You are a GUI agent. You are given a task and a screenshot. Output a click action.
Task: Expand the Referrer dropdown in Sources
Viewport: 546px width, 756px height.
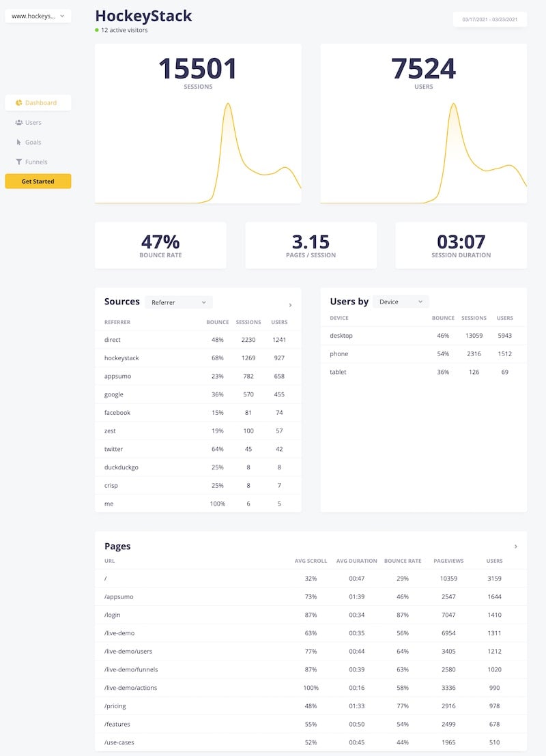coord(179,302)
